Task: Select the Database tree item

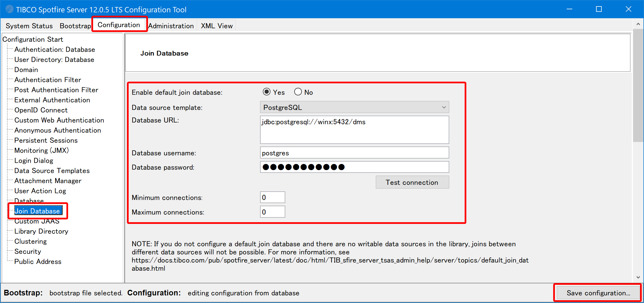Action: click(29, 200)
